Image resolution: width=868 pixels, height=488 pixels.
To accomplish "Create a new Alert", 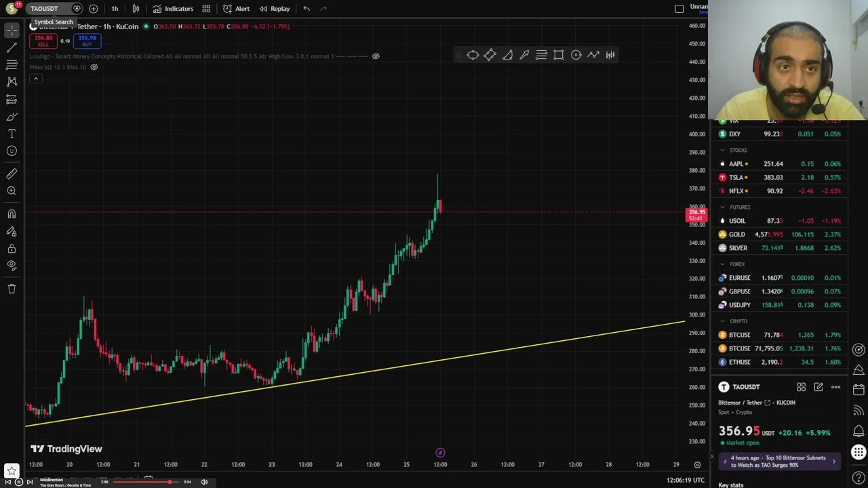I will (x=236, y=9).
